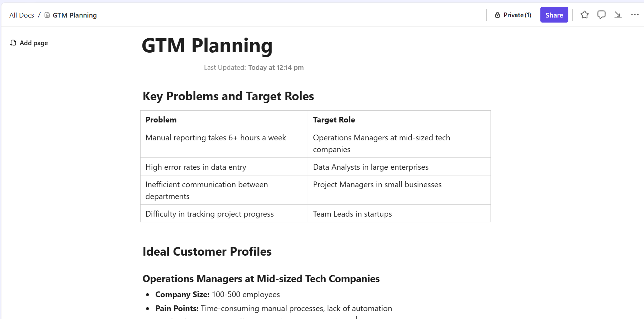
Task: Click the export arrow icon
Action: coord(618,15)
